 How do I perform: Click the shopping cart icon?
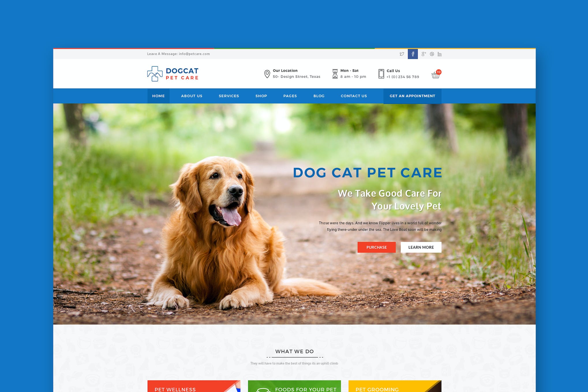436,74
